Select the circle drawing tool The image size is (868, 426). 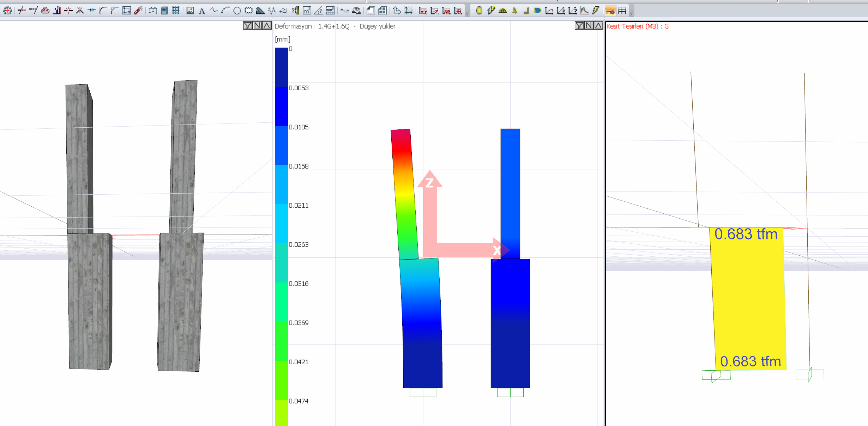coord(237,11)
